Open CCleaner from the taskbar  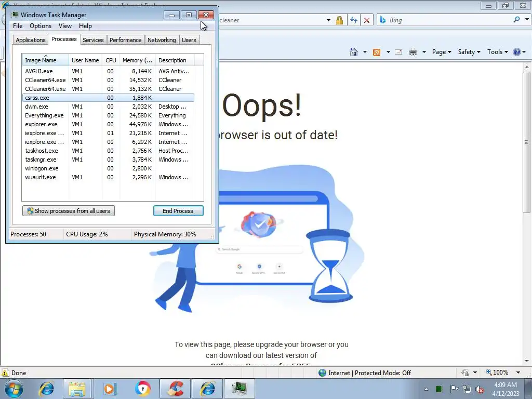point(175,389)
